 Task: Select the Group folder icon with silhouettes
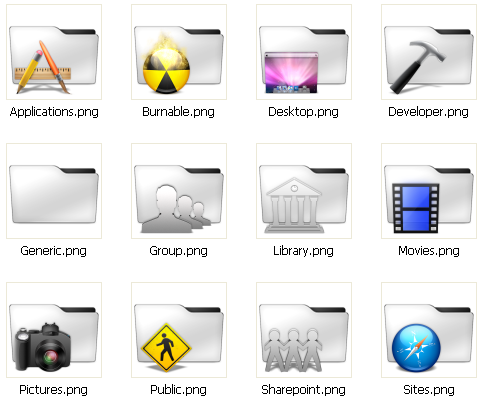click(179, 191)
